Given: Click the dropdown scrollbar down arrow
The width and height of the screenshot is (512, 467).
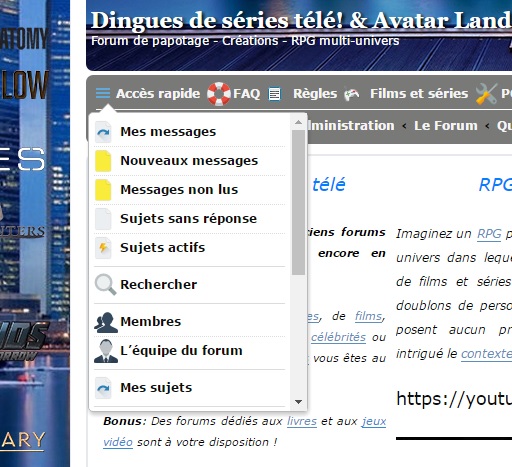Looking at the screenshot, I should [298, 402].
